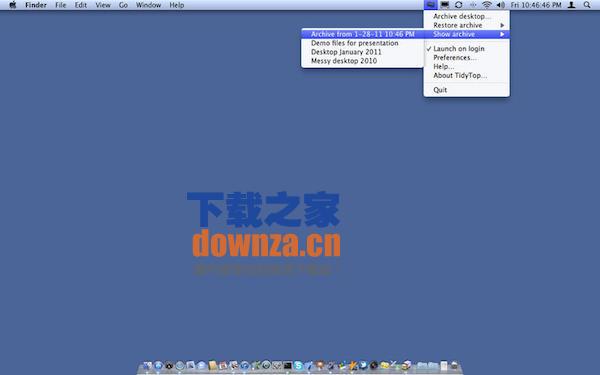This screenshot has height=375, width=600.
Task: Click the user silhouette menu bar icon
Action: click(x=571, y=5)
